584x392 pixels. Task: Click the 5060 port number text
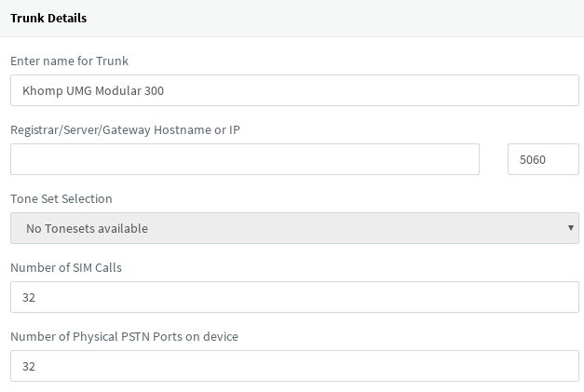pos(532,160)
